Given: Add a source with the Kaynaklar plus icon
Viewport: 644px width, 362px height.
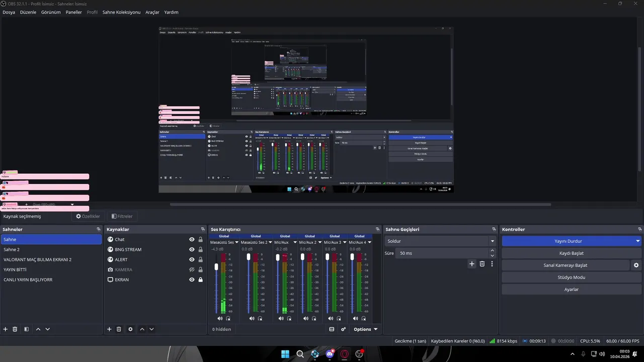Looking at the screenshot, I should [109, 329].
